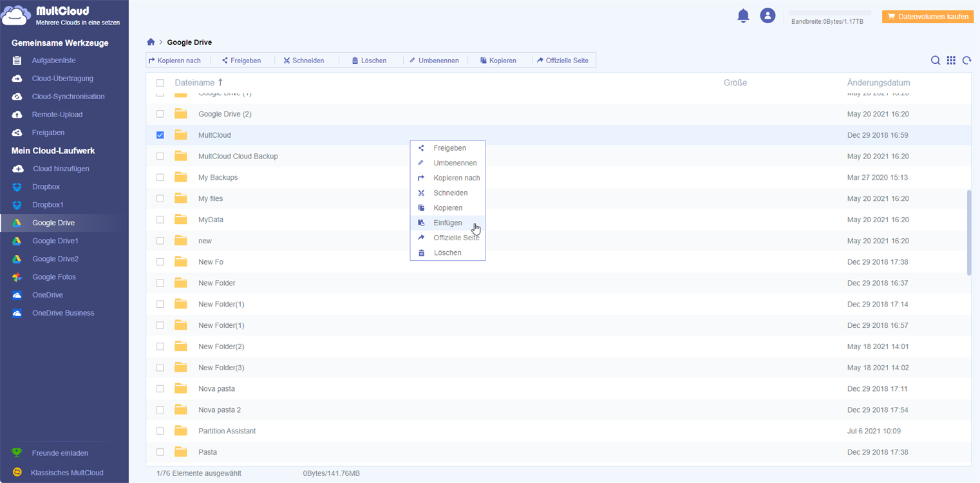Click Umbenennen in the toolbar
Viewport: 980px width, 483px height.
tap(434, 61)
